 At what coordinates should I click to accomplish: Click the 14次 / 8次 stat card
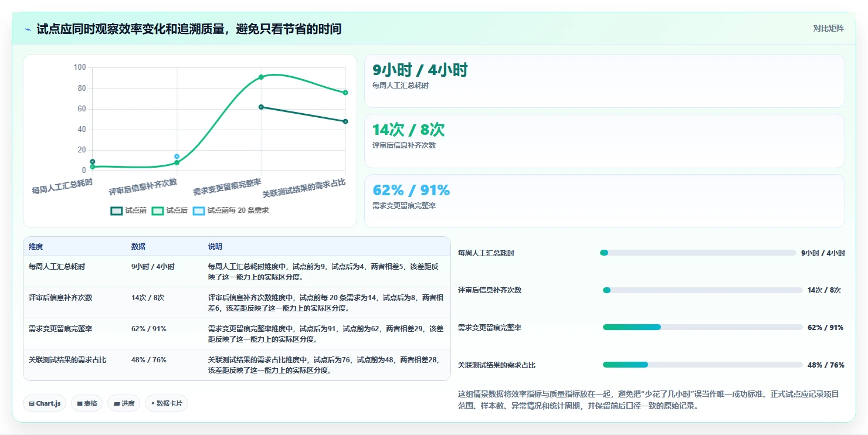[605, 141]
